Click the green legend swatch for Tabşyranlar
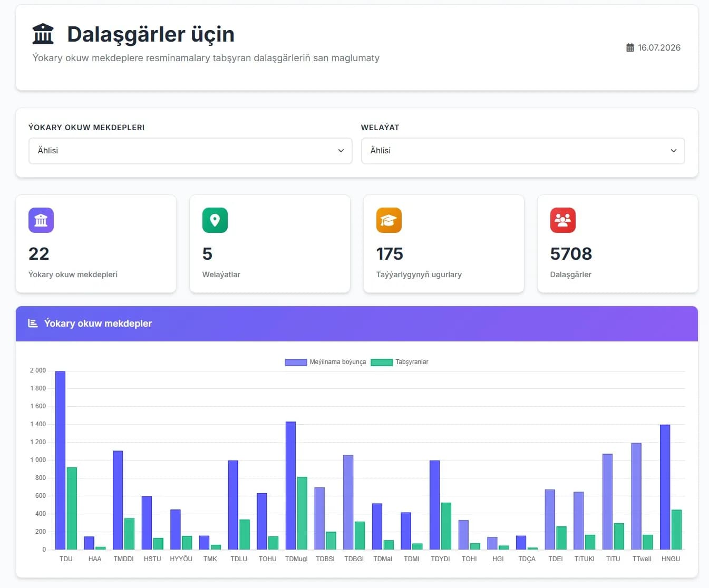Viewport: 709px width, 588px height. point(382,362)
